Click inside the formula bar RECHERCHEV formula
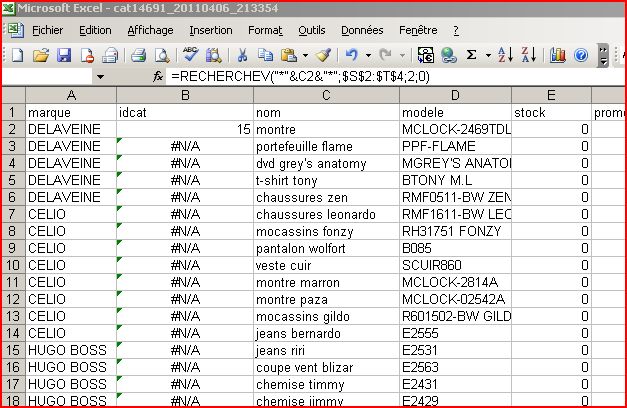627x408 pixels. point(300,76)
